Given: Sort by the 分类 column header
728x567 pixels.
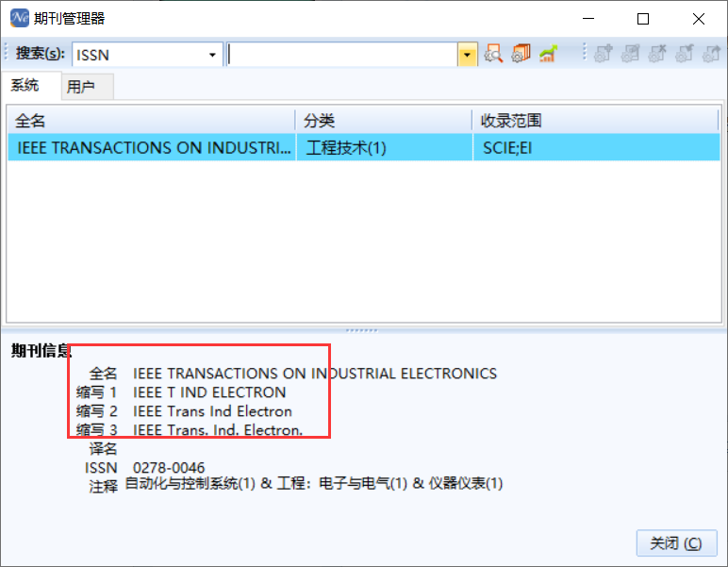Looking at the screenshot, I should [x=384, y=121].
